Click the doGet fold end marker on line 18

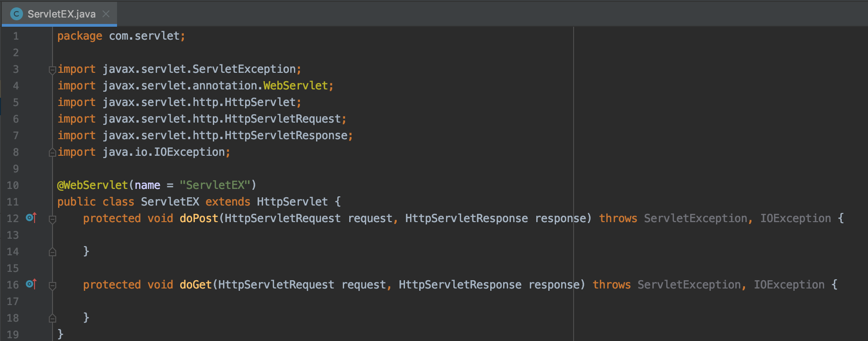click(53, 318)
